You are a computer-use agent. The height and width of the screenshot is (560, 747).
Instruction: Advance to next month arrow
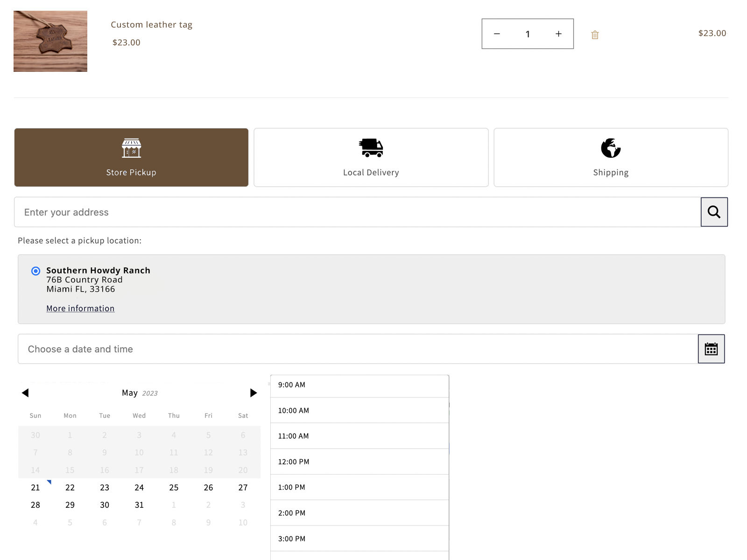coord(253,393)
